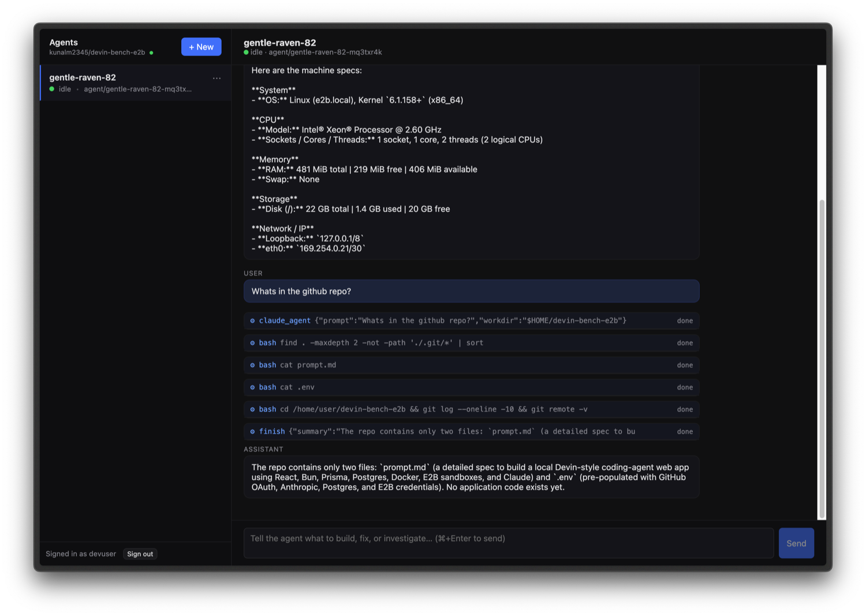Viewport: 866px width, 616px height.
Task: Click the circle icon beside finish
Action: point(252,431)
